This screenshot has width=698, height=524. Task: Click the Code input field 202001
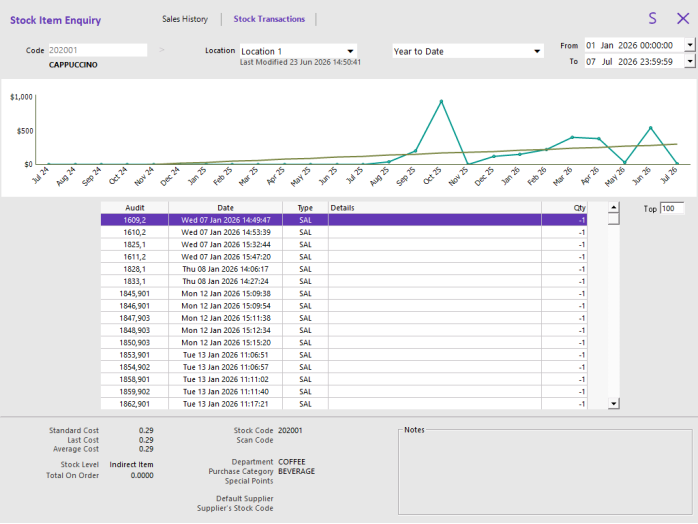pos(97,50)
